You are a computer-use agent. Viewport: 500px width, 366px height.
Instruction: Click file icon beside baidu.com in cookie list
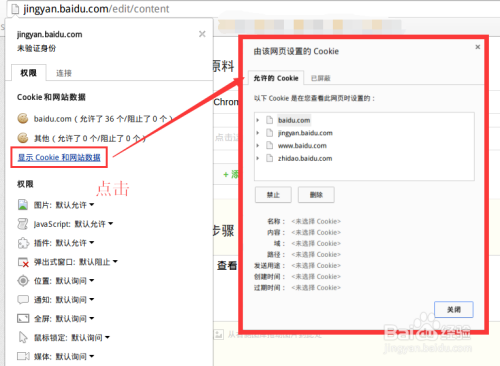tap(269, 120)
